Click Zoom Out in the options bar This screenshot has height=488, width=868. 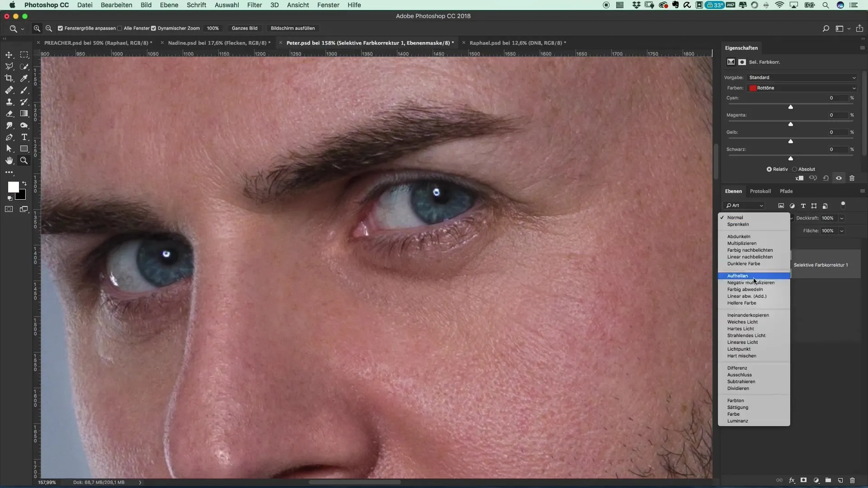tap(49, 28)
